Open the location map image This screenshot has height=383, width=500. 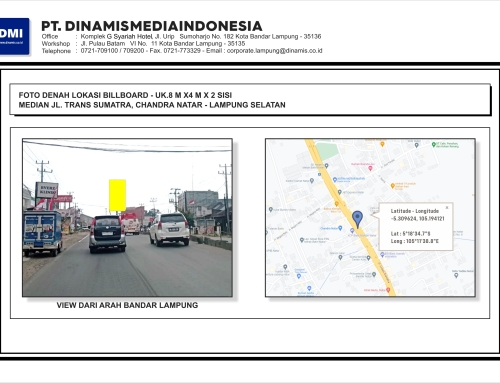pyautogui.click(x=370, y=217)
